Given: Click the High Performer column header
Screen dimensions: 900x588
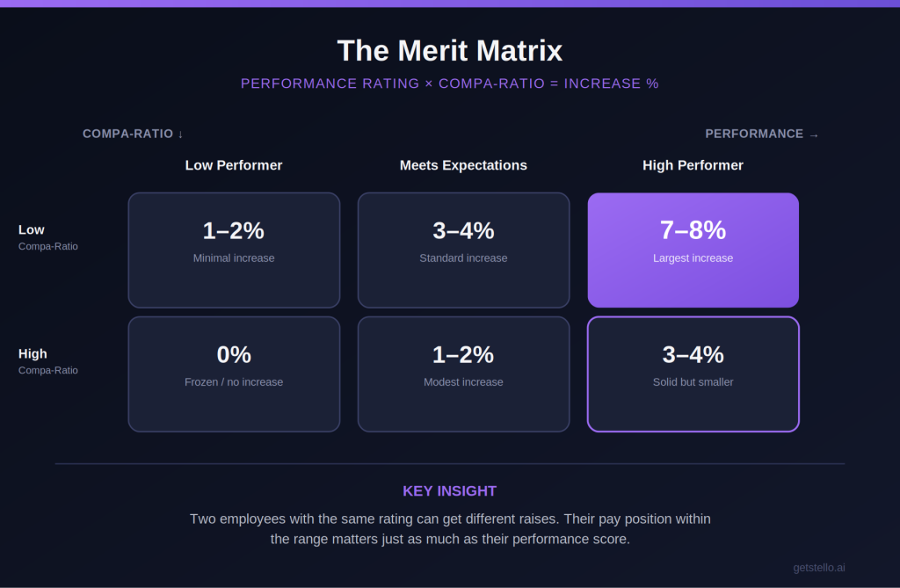Looking at the screenshot, I should point(693,165).
